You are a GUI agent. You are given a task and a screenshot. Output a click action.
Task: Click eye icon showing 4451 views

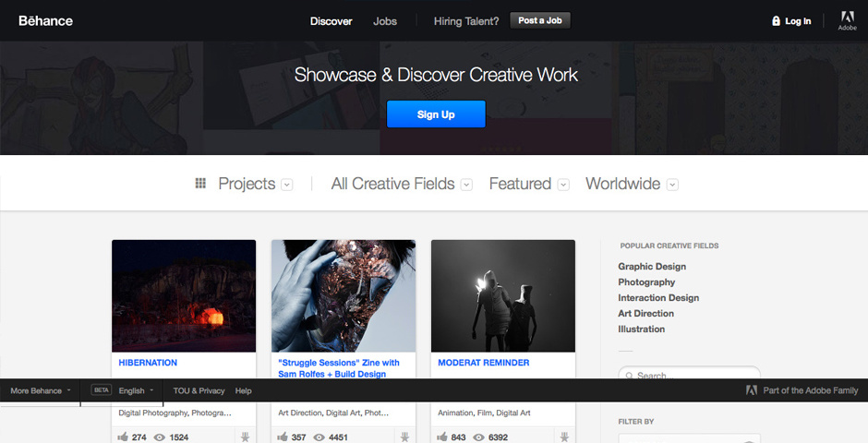tap(319, 437)
